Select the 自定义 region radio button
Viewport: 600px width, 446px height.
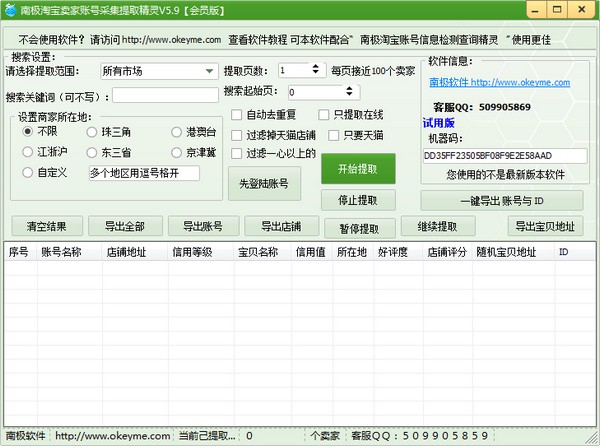pos(28,173)
